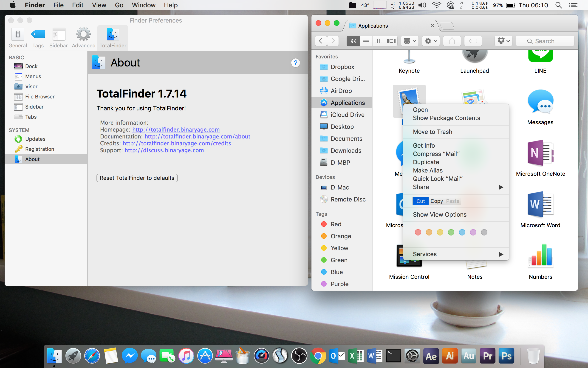Click the Copy button in context menu

click(x=437, y=201)
